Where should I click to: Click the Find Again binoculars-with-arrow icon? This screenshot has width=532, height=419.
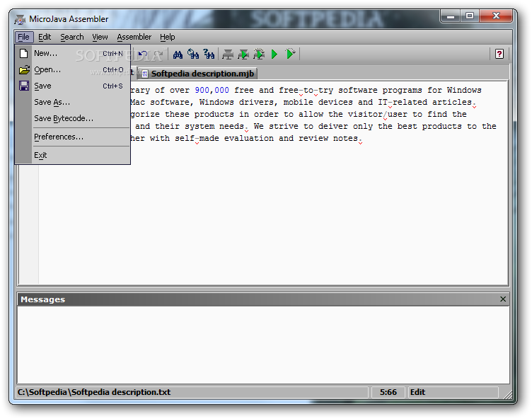(x=193, y=54)
